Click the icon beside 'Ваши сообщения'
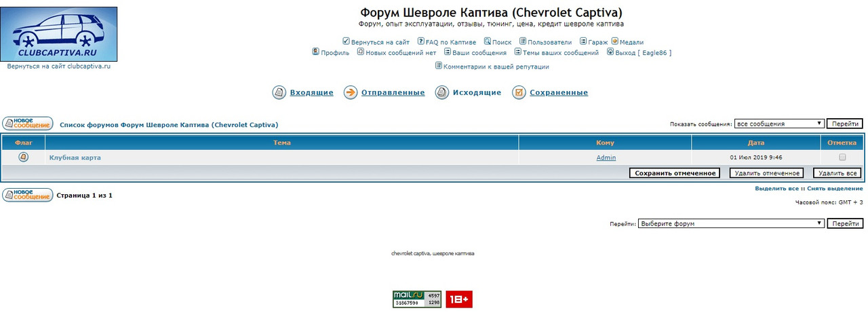 tap(447, 51)
